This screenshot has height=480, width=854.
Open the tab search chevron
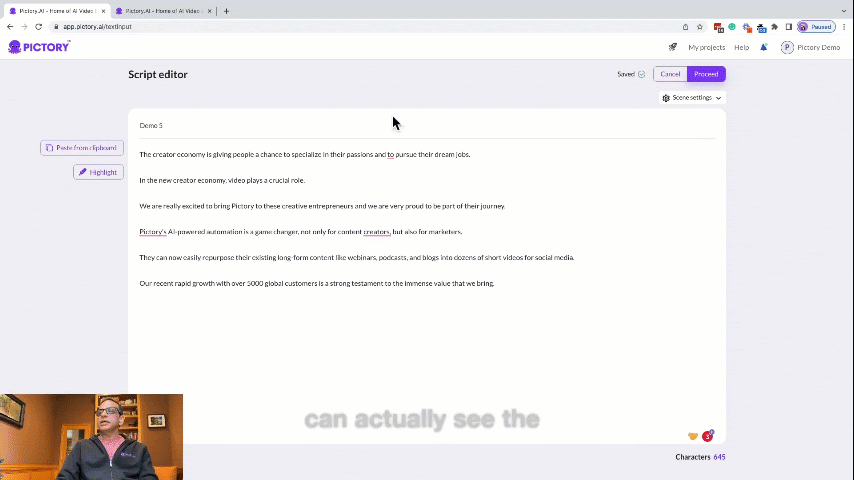click(844, 11)
